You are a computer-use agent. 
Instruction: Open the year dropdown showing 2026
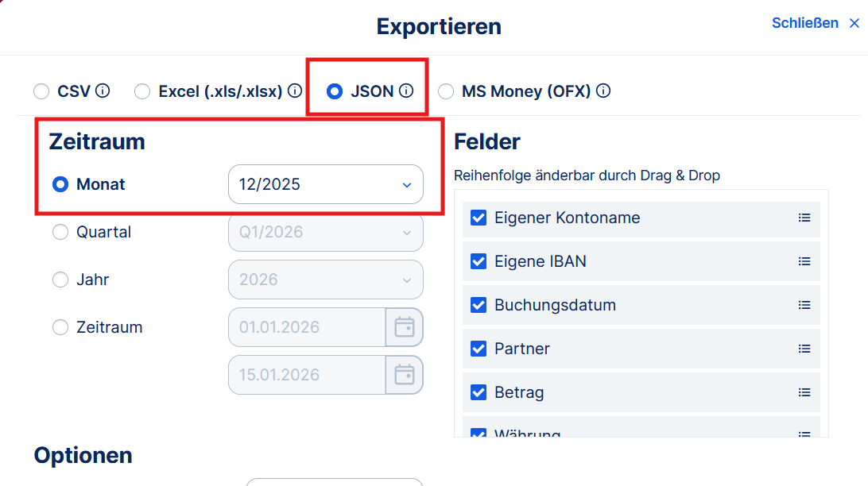(325, 280)
